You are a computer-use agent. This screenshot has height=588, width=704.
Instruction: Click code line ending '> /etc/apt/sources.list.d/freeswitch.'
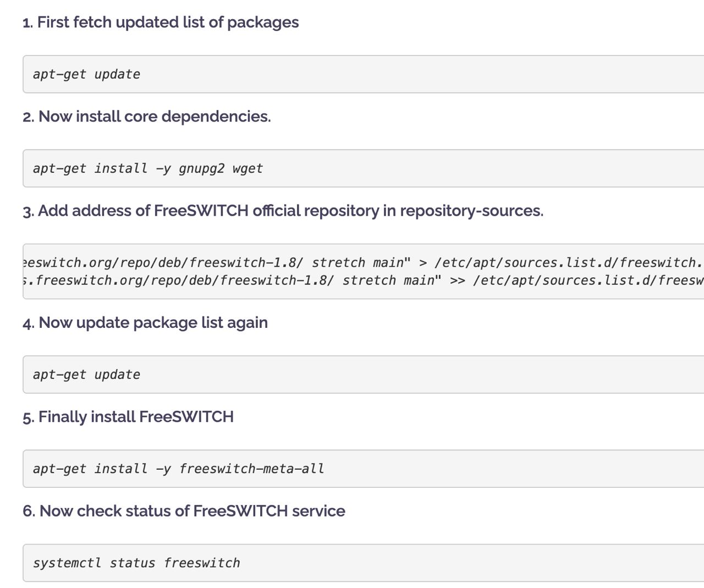point(364,263)
